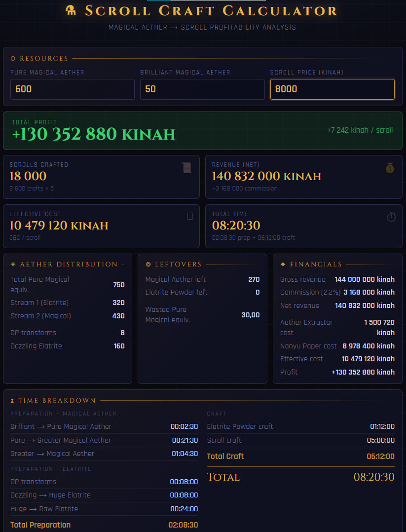Click the Elatrite Powder left row
Screen dimensions: 406x532
[x=202, y=293]
